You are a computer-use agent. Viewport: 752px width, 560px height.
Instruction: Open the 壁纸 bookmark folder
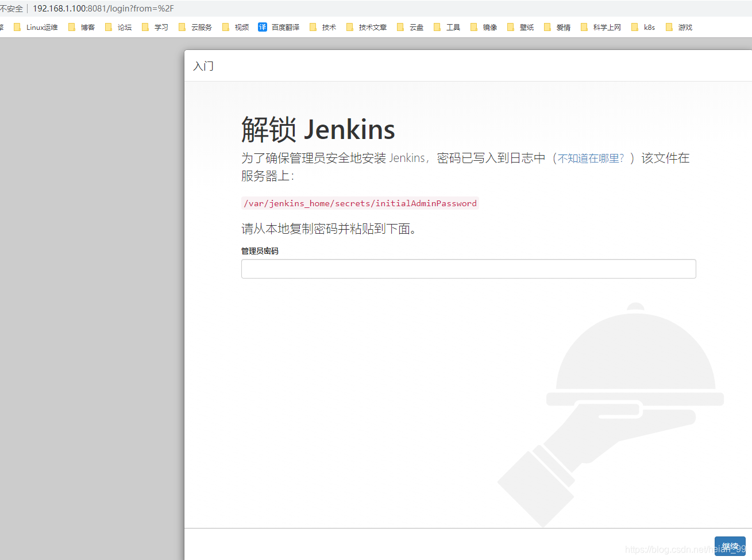point(520,27)
